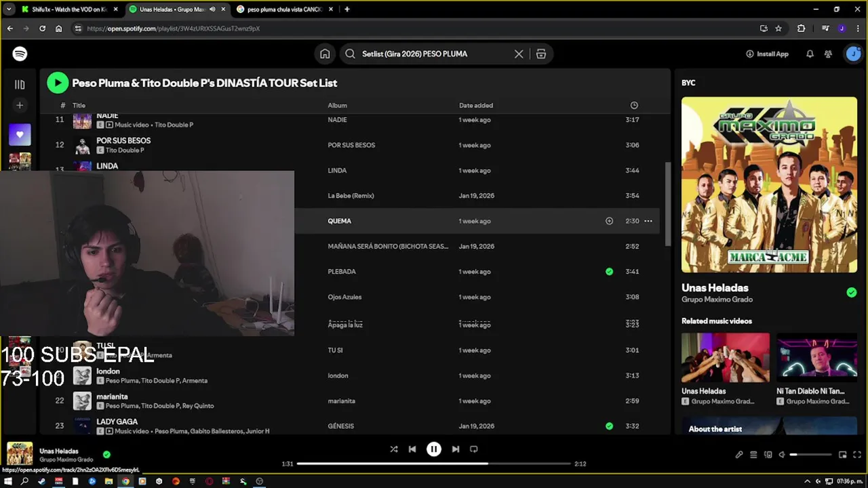Toggle saved checkmark next to Unas Heladas title in sidebar
Image resolution: width=868 pixels, height=488 pixels.
click(x=852, y=293)
